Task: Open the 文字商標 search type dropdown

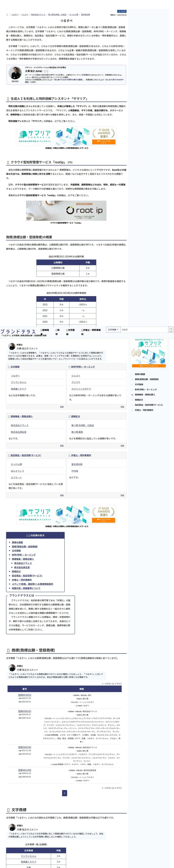Action: [x=113, y=330]
